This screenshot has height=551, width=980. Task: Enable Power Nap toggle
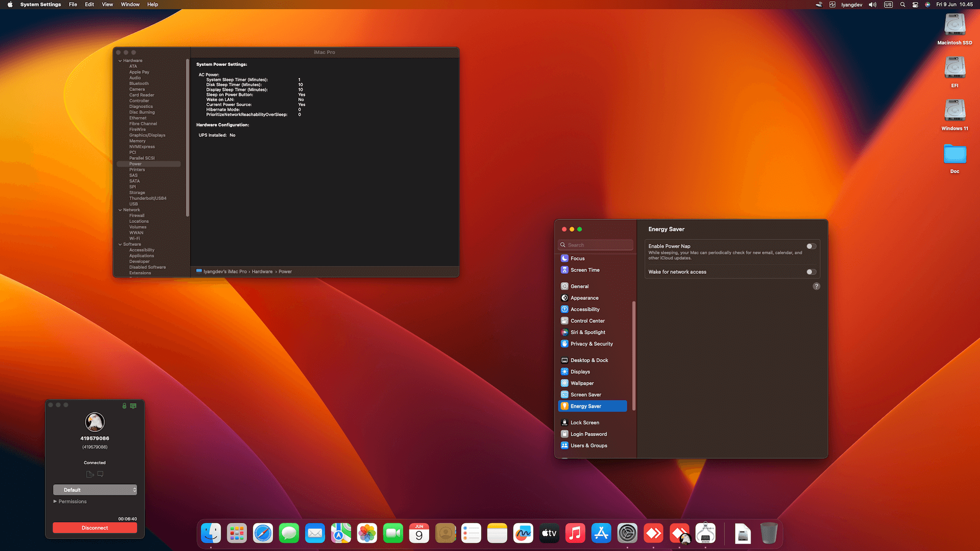[x=811, y=246]
